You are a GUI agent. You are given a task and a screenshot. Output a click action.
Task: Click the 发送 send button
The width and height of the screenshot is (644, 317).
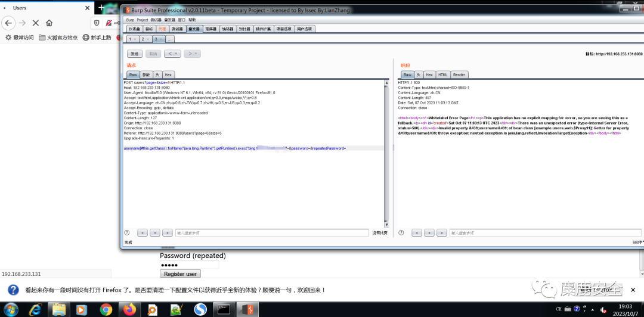[x=134, y=54]
